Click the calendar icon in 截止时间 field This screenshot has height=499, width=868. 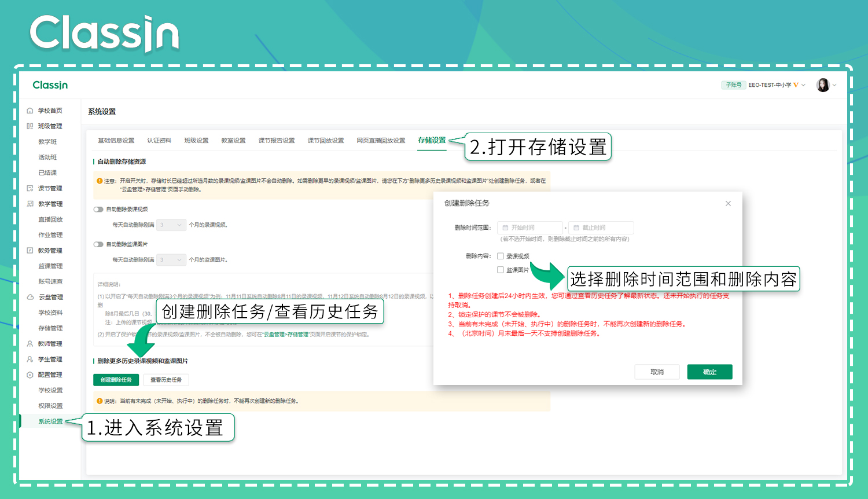[x=576, y=228]
